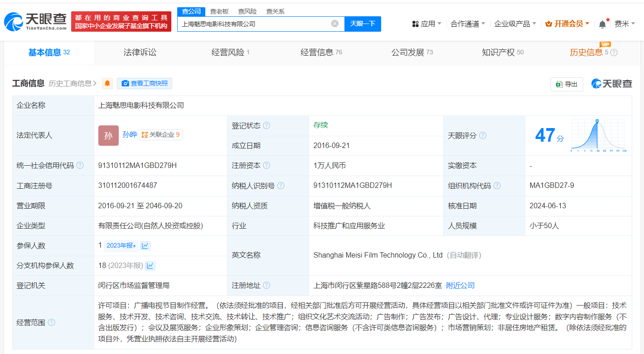Open legal representative 孙晔 link
644x354 pixels.
[x=130, y=134]
